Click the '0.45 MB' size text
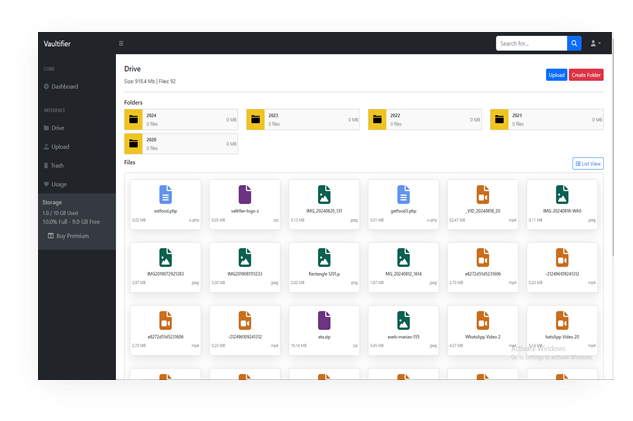This screenshot has width=633, height=421. click(377, 346)
